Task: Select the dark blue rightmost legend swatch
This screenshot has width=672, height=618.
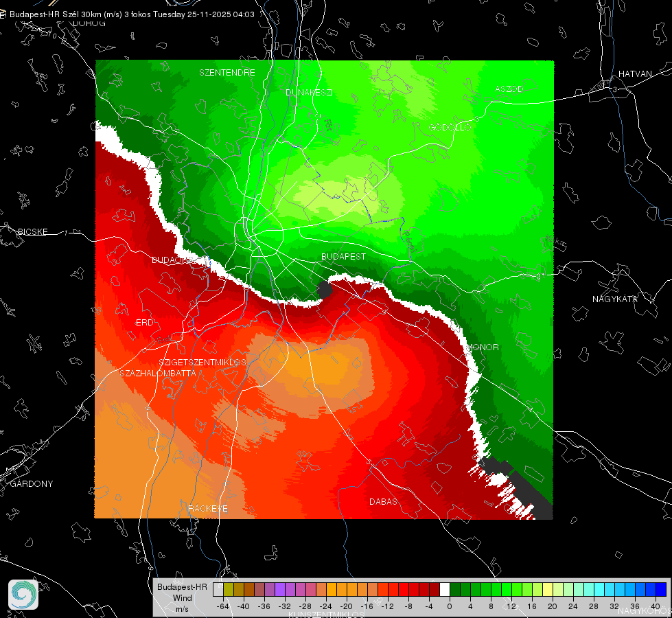Action: (x=661, y=590)
